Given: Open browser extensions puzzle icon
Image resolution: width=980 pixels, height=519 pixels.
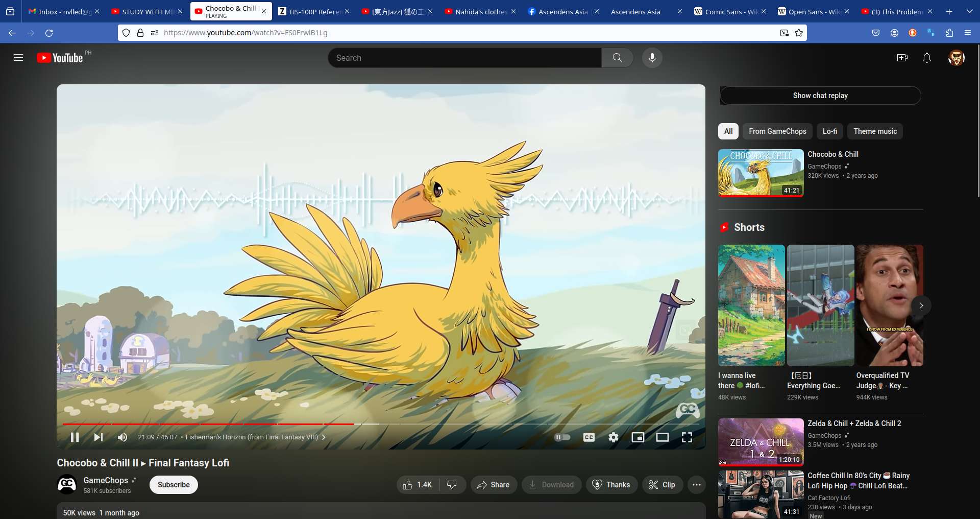Looking at the screenshot, I should pos(949,33).
